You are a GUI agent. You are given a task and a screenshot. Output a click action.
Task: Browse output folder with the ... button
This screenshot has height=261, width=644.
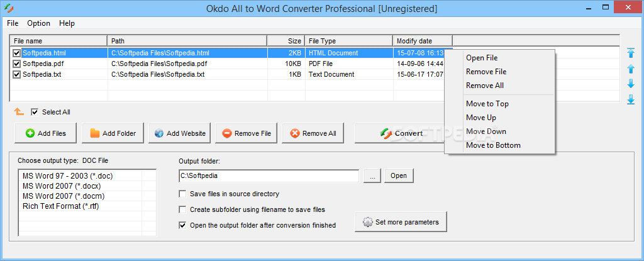pos(372,175)
